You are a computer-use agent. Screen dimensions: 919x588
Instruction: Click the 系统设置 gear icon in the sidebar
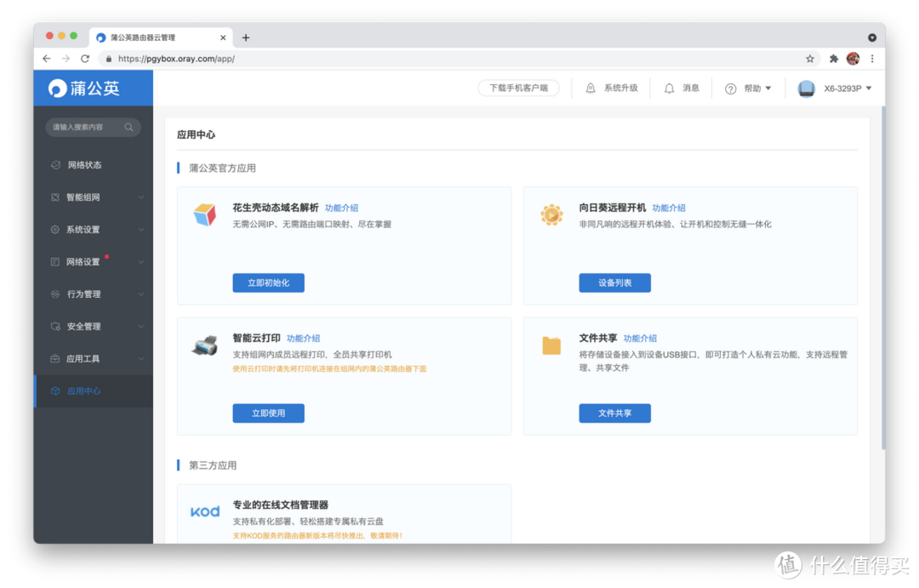click(x=53, y=229)
